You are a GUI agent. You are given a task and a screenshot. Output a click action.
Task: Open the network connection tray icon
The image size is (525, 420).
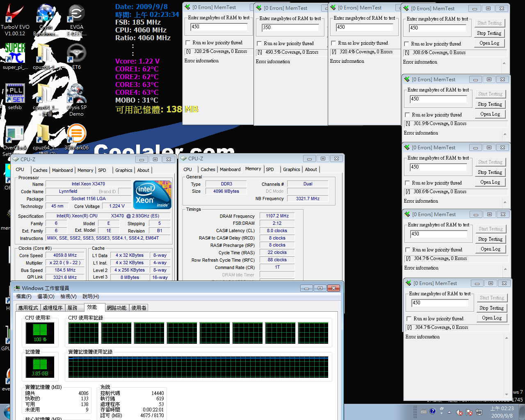479,412
